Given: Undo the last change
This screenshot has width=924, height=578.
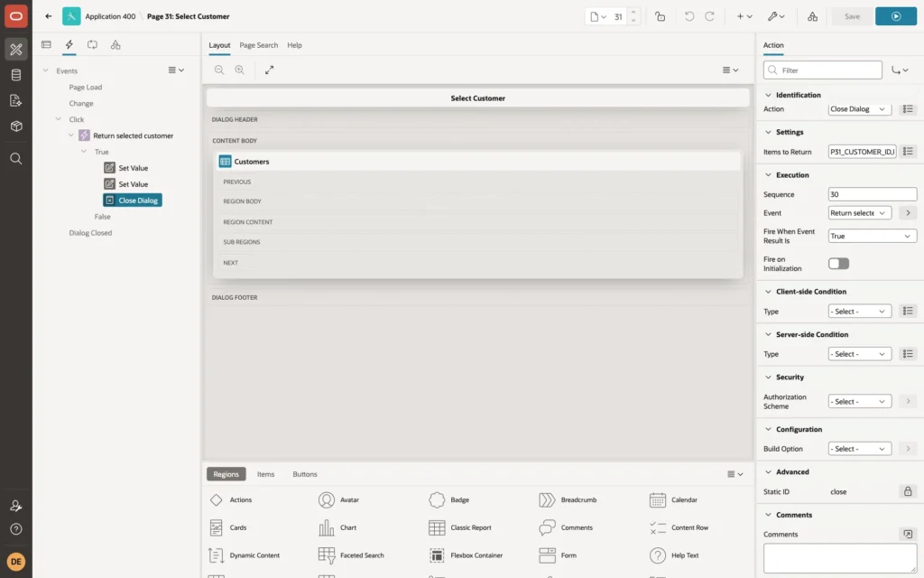Looking at the screenshot, I should 688,16.
